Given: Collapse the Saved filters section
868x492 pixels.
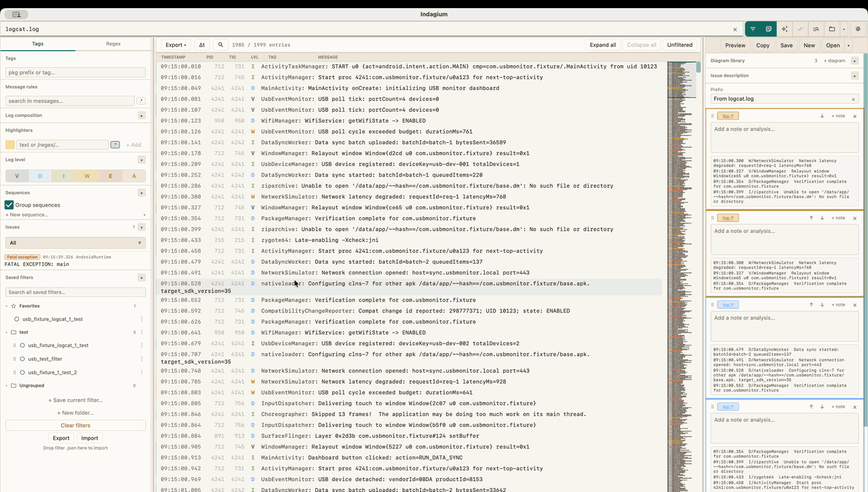Looking at the screenshot, I should 142,278.
